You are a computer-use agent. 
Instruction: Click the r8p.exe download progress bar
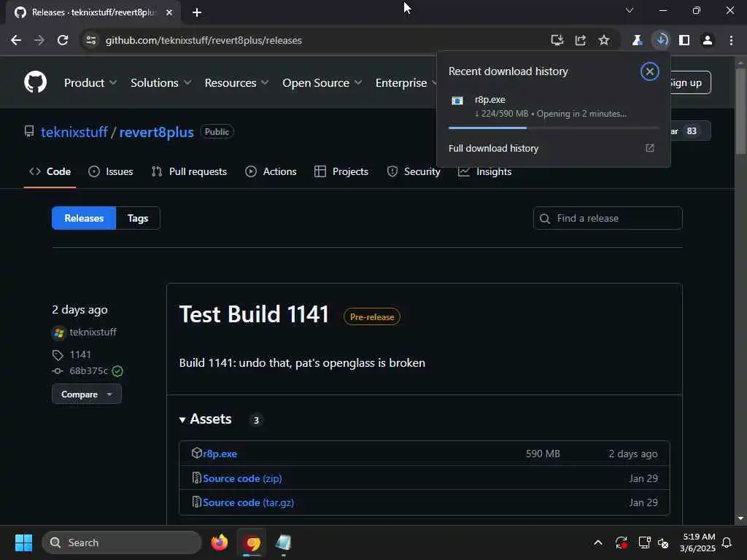tap(553, 128)
